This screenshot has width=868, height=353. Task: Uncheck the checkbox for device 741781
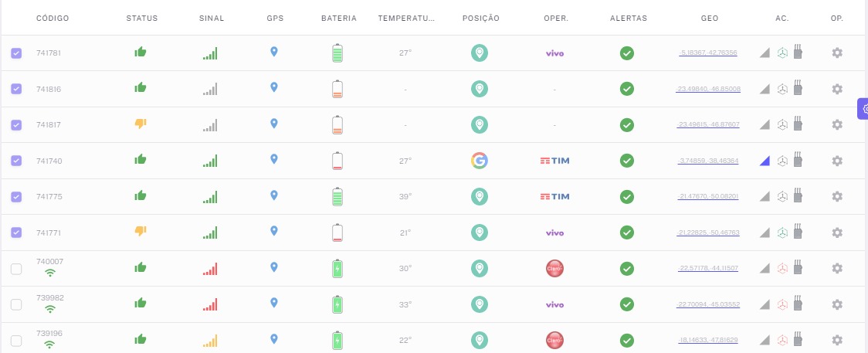(x=16, y=53)
